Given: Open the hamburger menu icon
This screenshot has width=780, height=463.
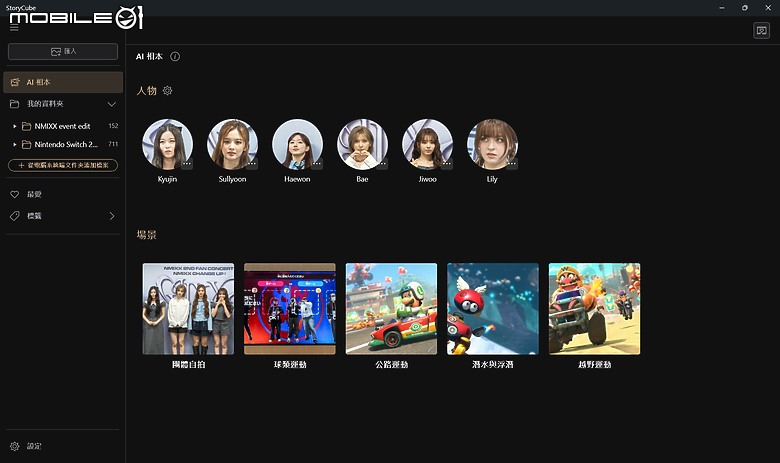Looking at the screenshot, I should click(14, 28).
